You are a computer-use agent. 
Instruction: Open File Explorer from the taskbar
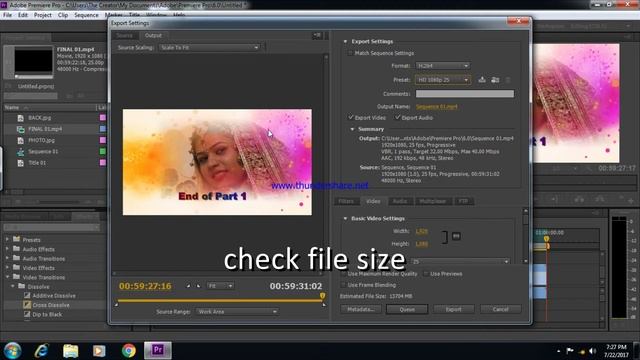coord(71,351)
